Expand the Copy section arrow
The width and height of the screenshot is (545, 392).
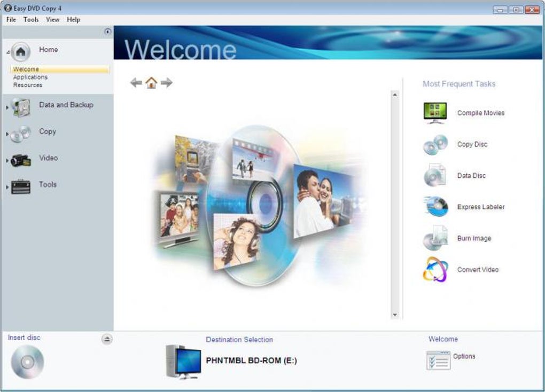(x=7, y=134)
